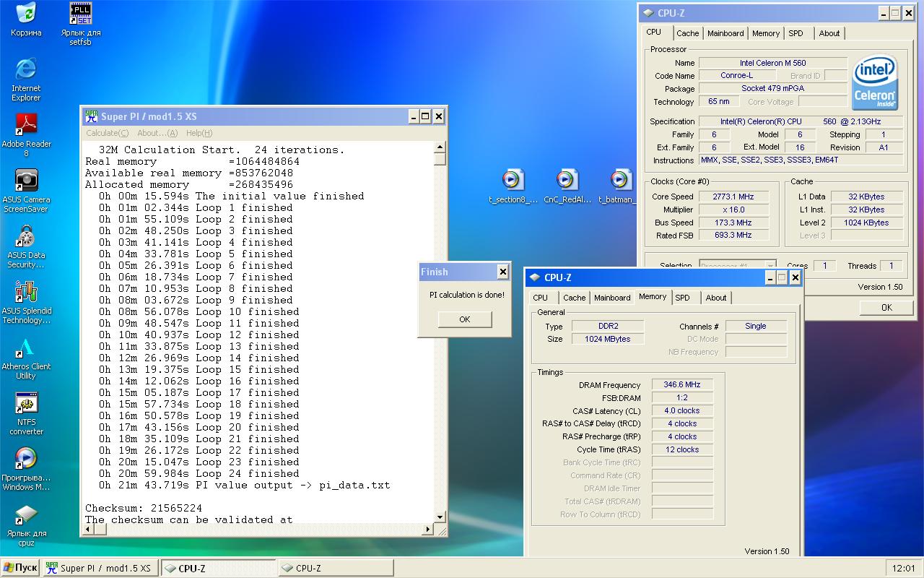Confirm OK in the Finish dialog
Screen dimensions: 924x578
[465, 319]
